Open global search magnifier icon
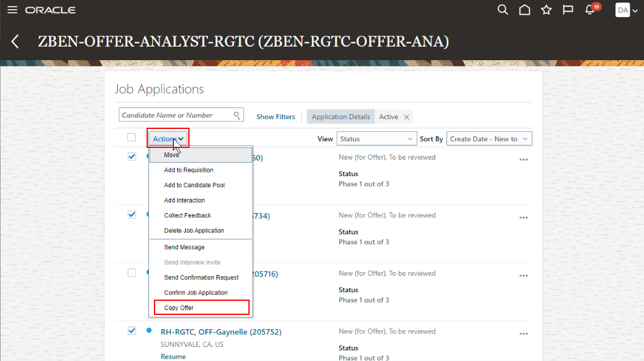 point(503,9)
